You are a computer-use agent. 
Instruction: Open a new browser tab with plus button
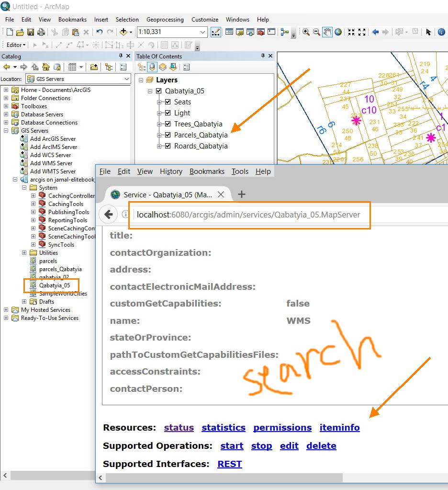[241, 194]
